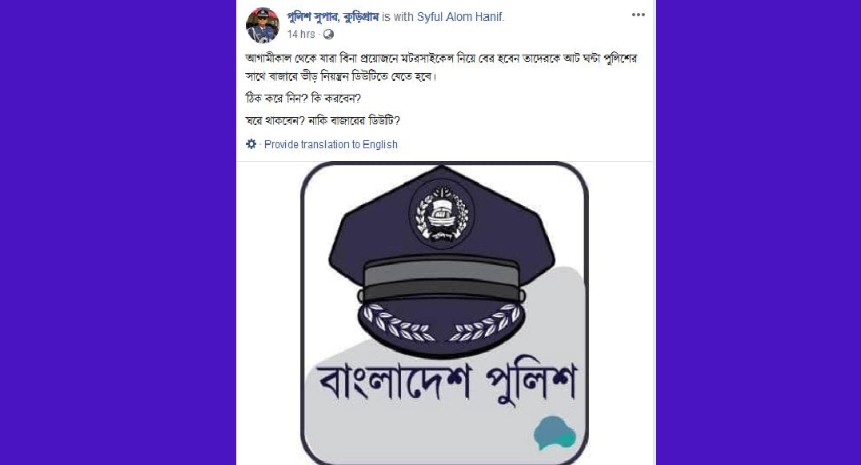Open the পুলিশ সুপার, কুড়িগ্রাম page link

[x=333, y=17]
